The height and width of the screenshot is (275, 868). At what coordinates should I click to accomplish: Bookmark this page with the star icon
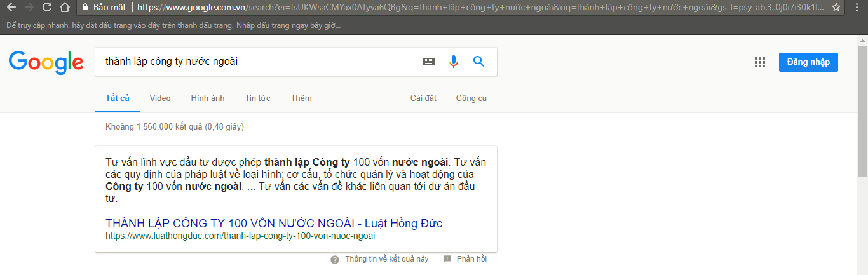click(x=836, y=8)
